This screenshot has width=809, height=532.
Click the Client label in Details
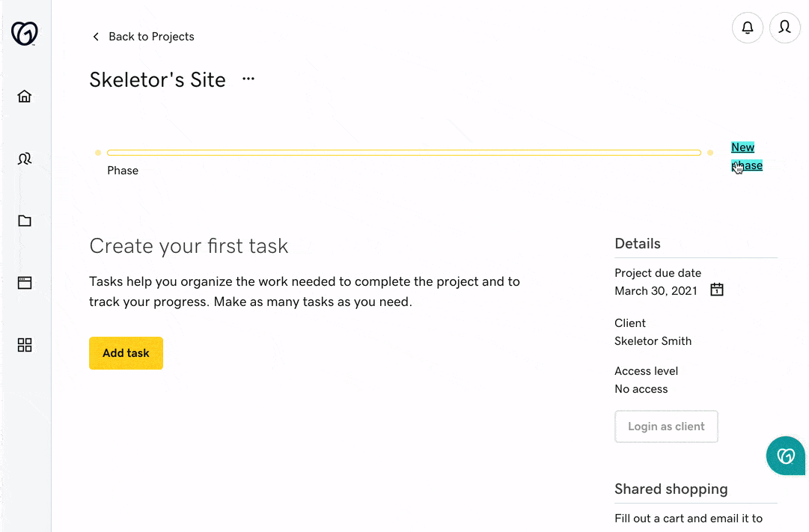click(x=630, y=323)
